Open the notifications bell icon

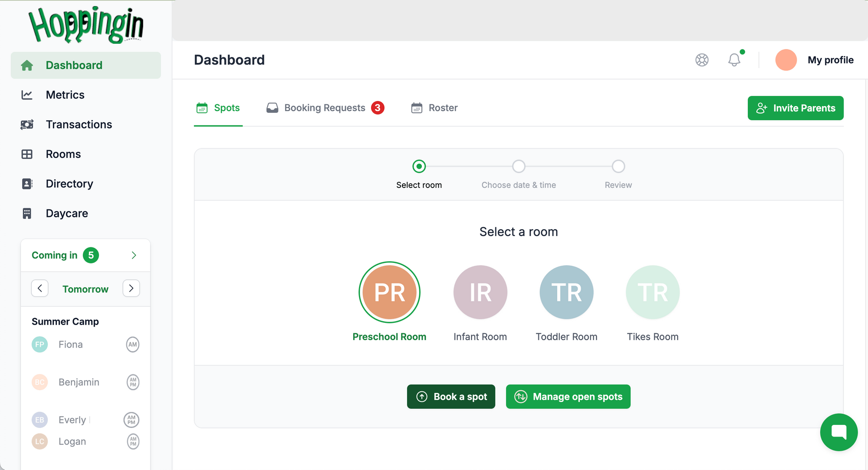click(734, 60)
